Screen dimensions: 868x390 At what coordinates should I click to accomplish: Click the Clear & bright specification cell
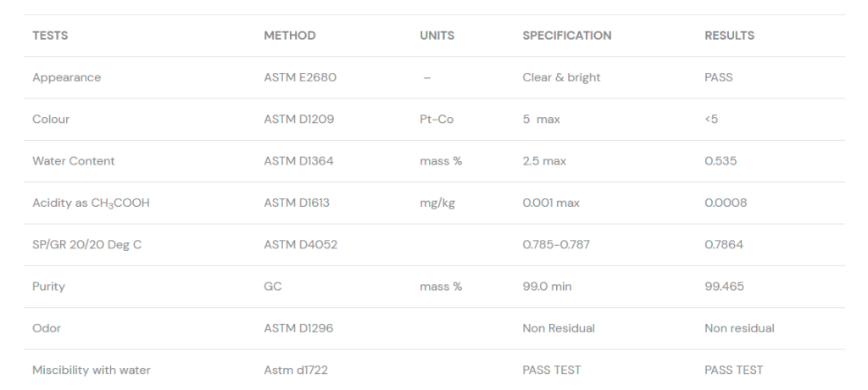(561, 77)
